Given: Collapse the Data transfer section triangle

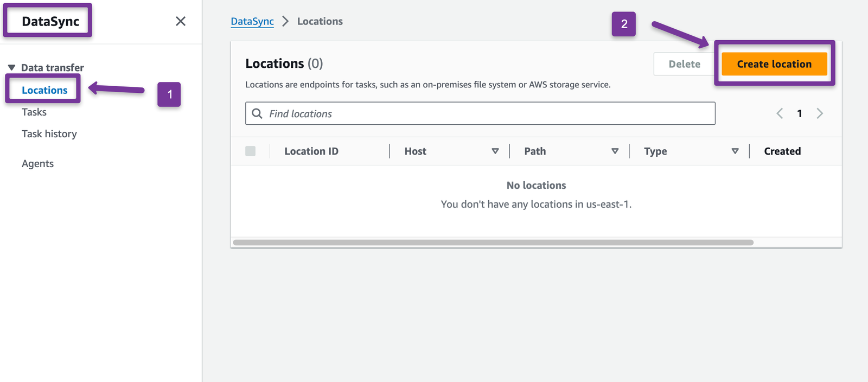Looking at the screenshot, I should pyautogui.click(x=11, y=68).
